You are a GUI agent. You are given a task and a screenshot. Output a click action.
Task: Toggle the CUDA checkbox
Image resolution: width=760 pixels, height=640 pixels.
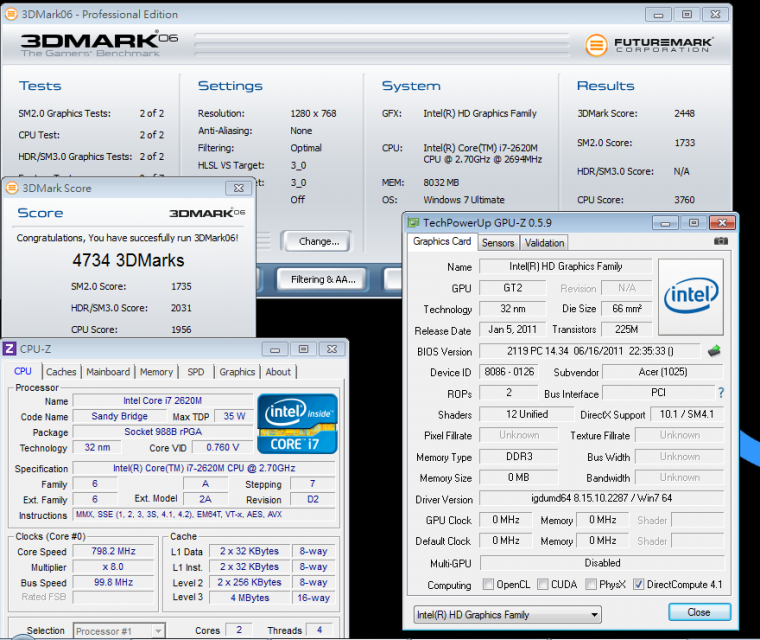(542, 585)
